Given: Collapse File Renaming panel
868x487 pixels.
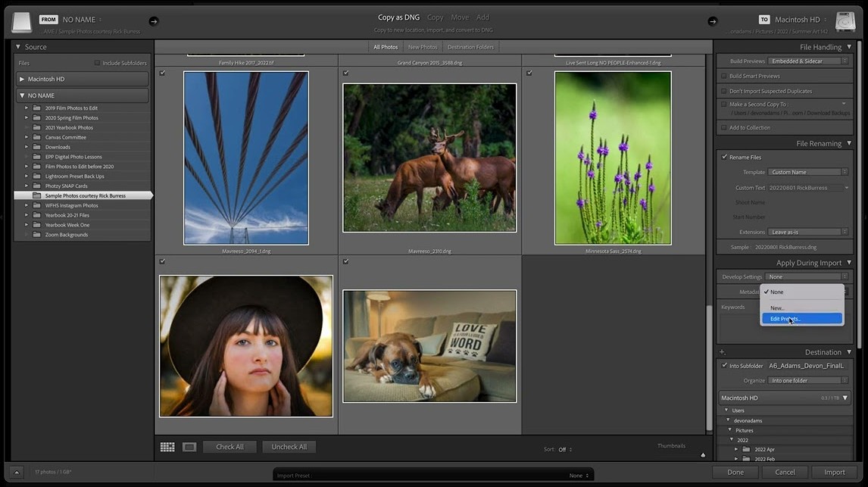Looking at the screenshot, I should coord(849,143).
